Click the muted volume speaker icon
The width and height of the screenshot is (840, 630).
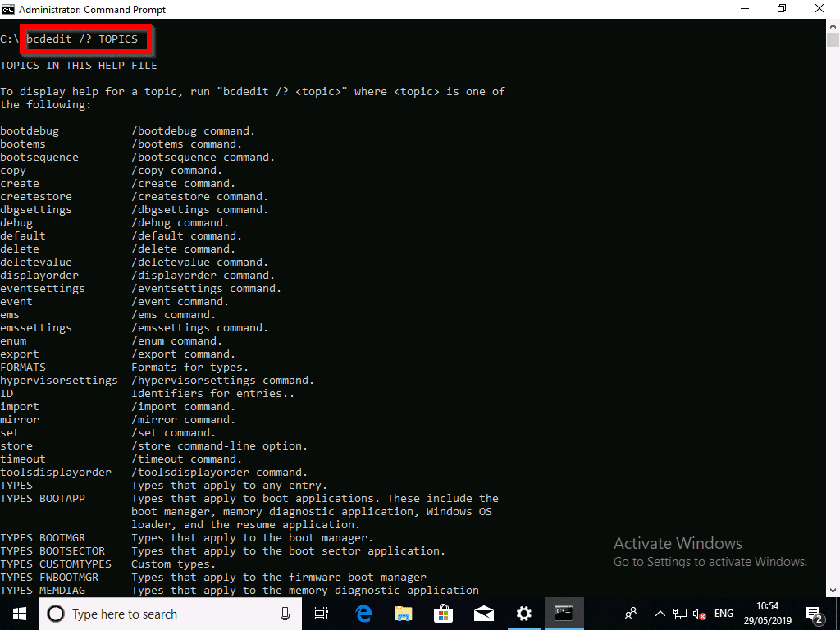click(x=700, y=614)
